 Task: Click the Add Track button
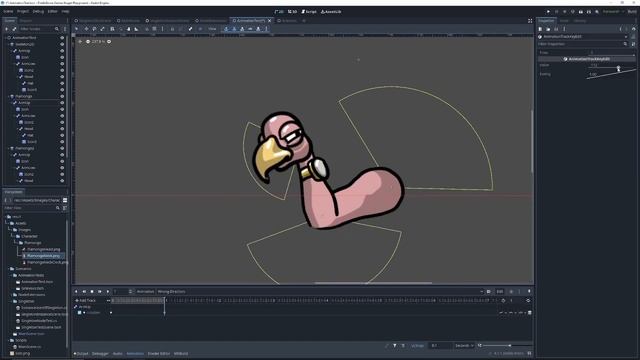point(85,301)
